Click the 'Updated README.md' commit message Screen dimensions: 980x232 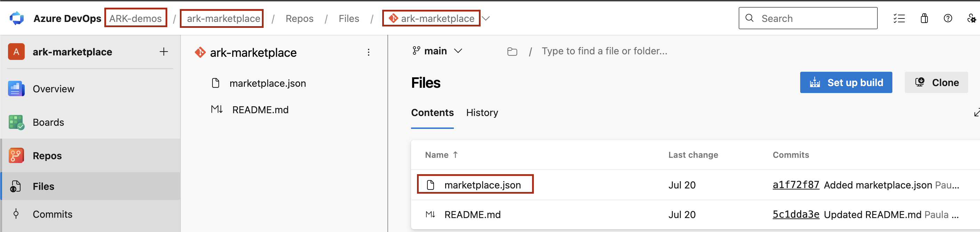(872, 215)
